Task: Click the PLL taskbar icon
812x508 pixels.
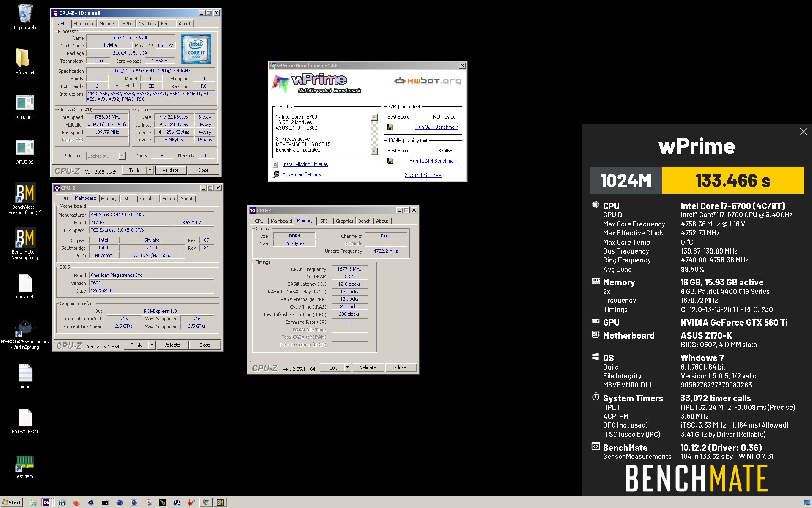Action: point(177,502)
